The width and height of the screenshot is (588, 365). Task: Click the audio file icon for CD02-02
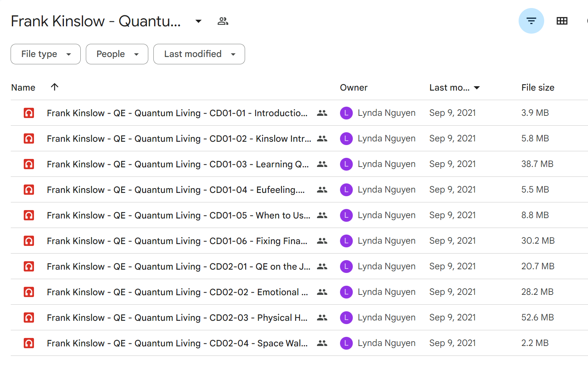pyautogui.click(x=29, y=292)
